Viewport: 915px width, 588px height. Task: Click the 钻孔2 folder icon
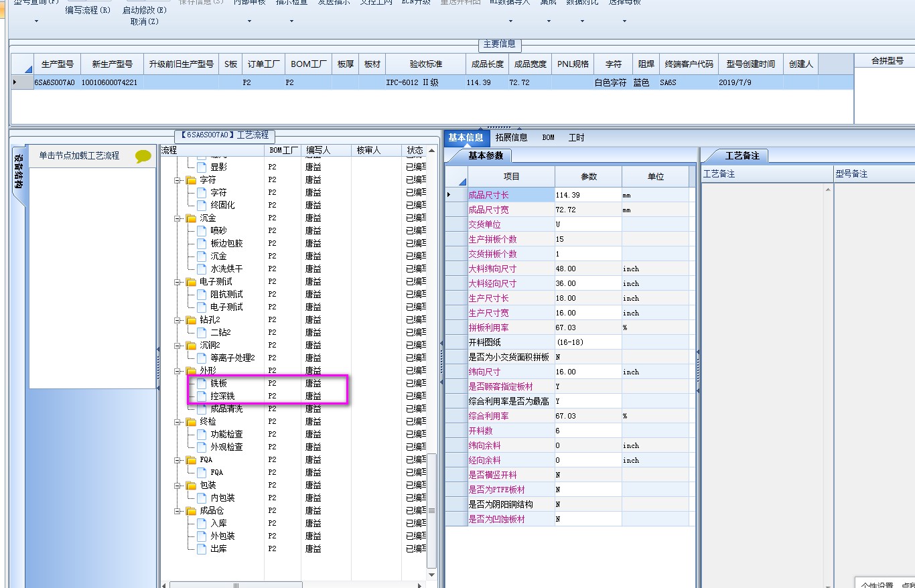pyautogui.click(x=191, y=319)
